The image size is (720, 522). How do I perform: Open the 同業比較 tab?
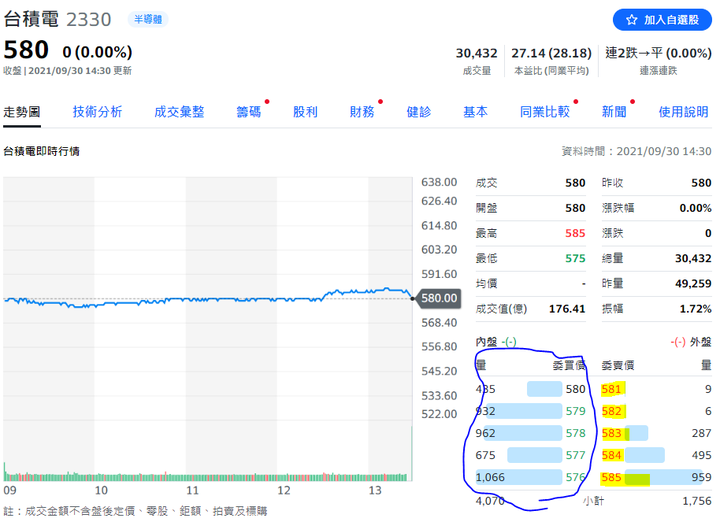(x=545, y=112)
